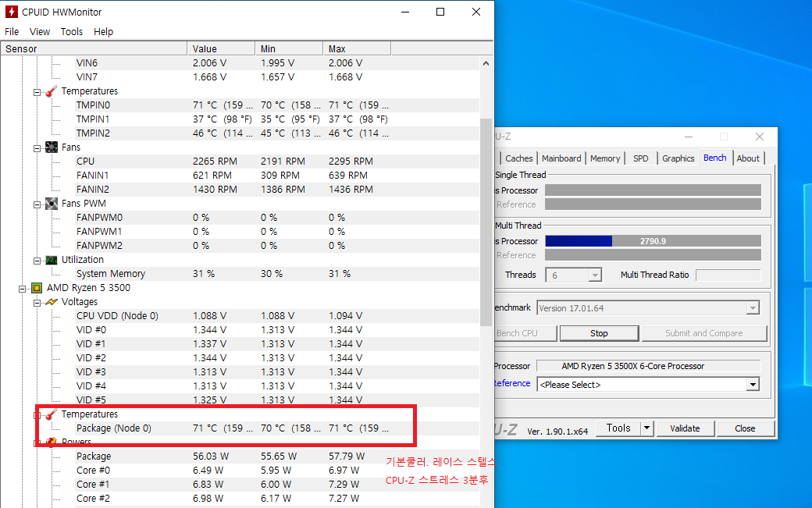Viewport: 812px width, 508px height.
Task: Stop the running CPU-Z benchmark
Action: pyautogui.click(x=599, y=333)
